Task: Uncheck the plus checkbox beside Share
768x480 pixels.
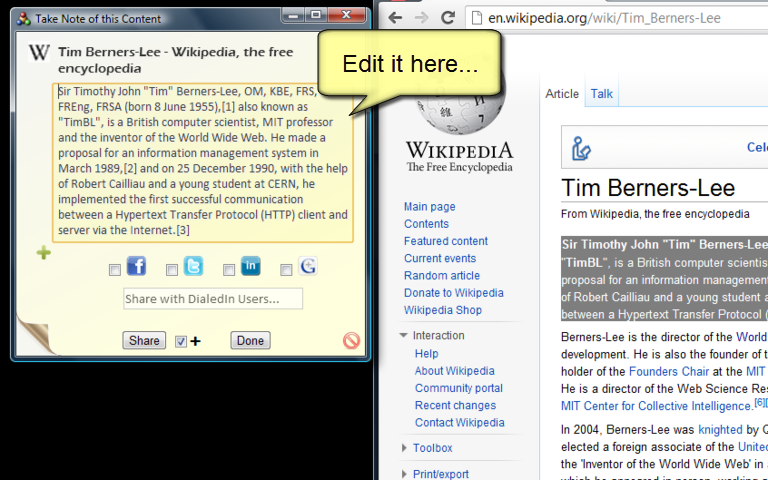Action: coord(181,341)
